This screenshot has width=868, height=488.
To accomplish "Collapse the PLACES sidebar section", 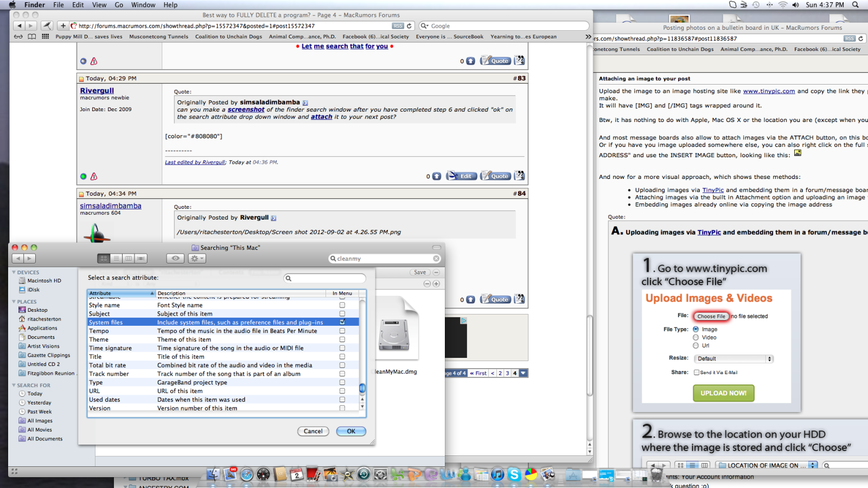I will click(14, 301).
